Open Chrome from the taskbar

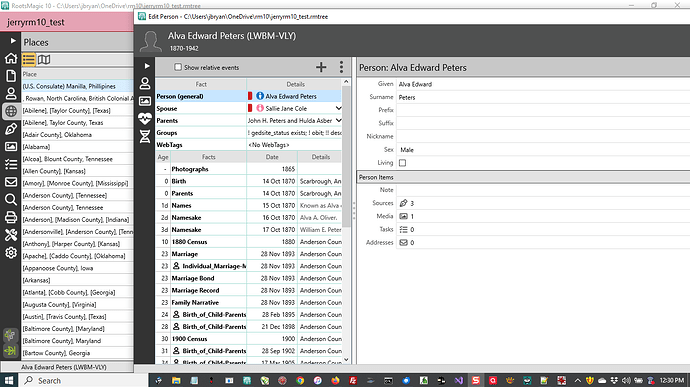coord(300,380)
